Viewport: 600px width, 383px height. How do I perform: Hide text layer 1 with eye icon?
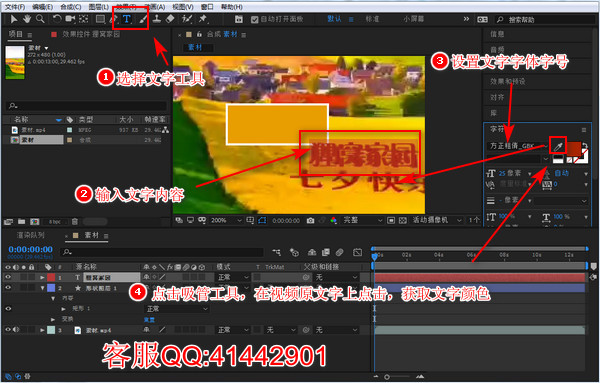8,277
